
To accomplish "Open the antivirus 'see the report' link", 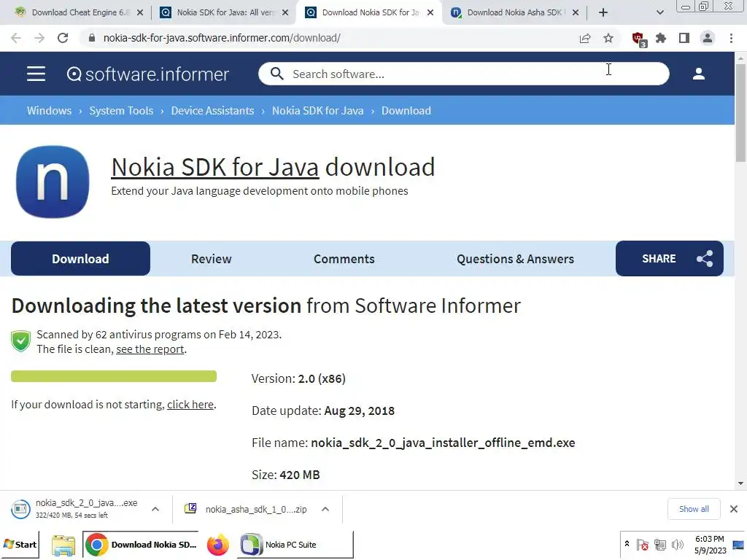I will (x=150, y=349).
